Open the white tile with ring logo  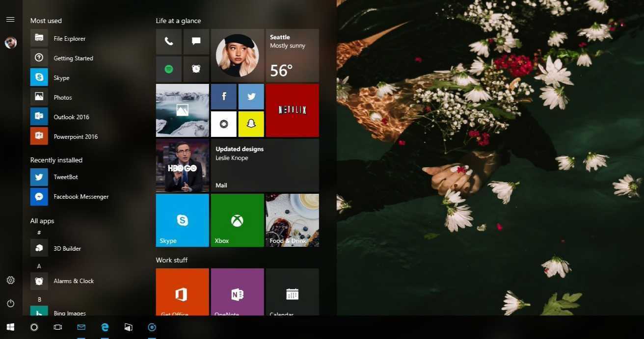coord(224,124)
